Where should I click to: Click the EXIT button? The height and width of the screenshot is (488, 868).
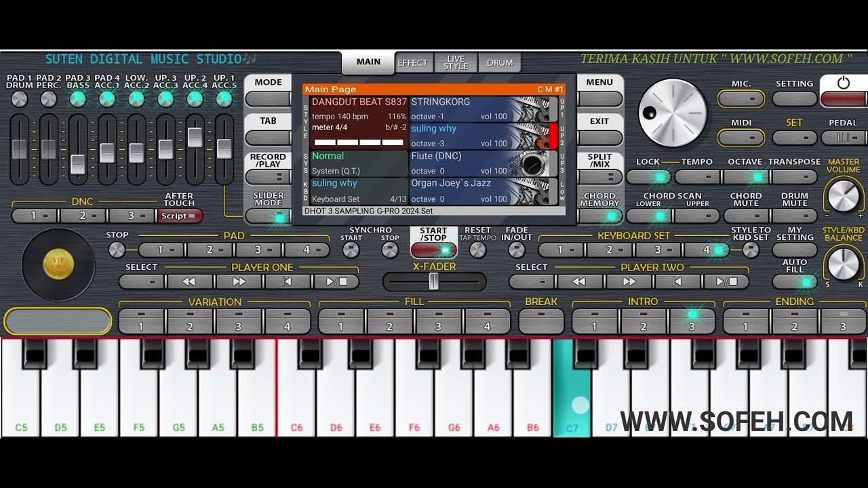click(x=599, y=138)
